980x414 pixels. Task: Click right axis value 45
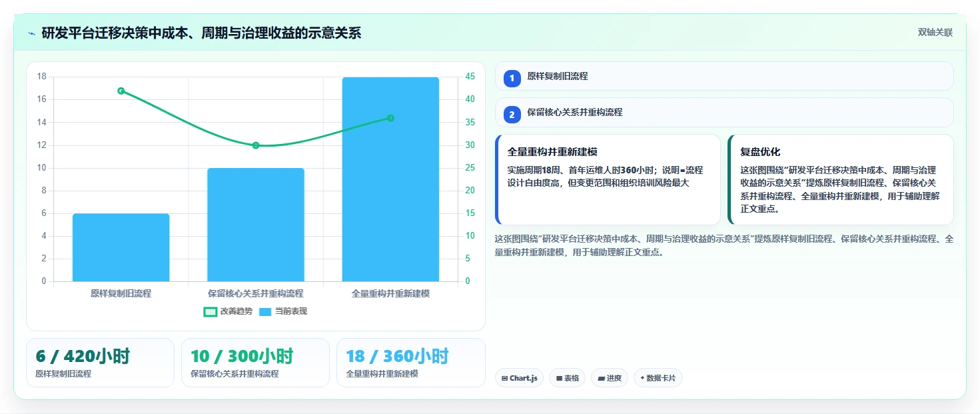point(470,77)
